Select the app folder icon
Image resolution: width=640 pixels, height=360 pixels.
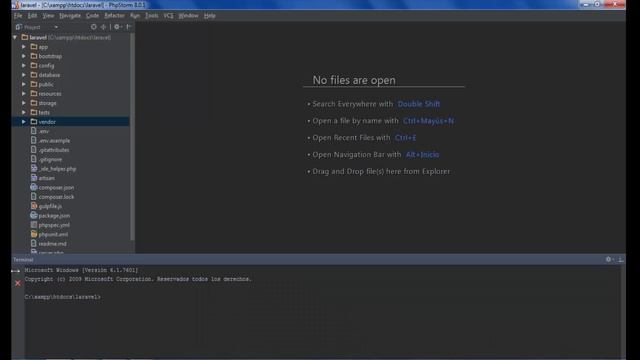click(34, 47)
